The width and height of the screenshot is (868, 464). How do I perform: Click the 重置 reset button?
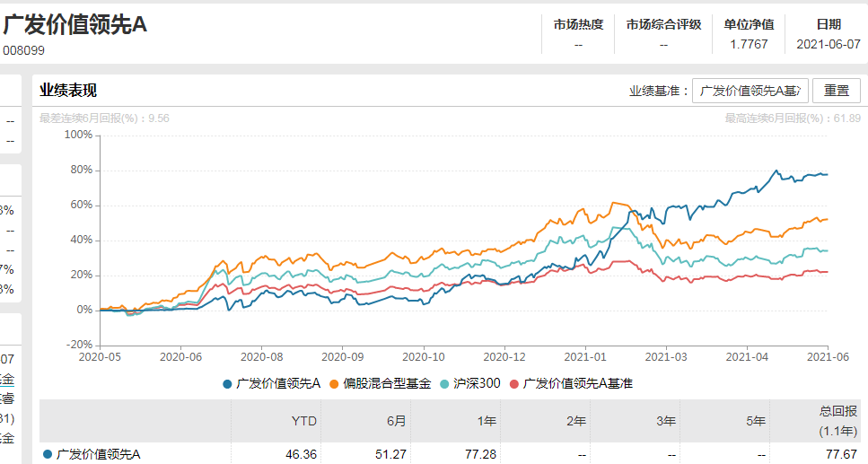click(x=836, y=91)
